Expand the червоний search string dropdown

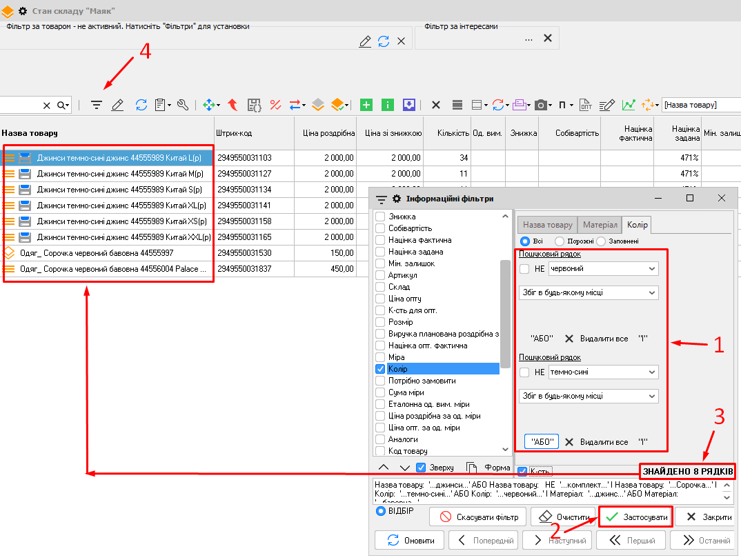click(x=651, y=269)
